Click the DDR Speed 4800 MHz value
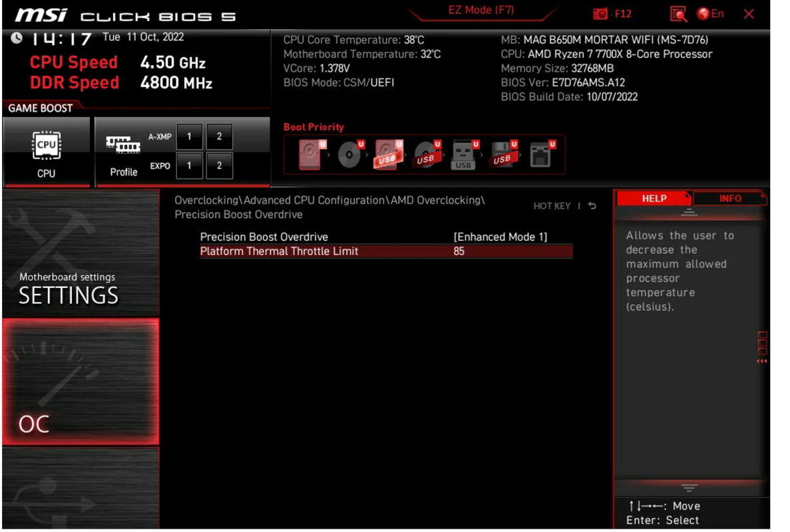 click(x=176, y=83)
